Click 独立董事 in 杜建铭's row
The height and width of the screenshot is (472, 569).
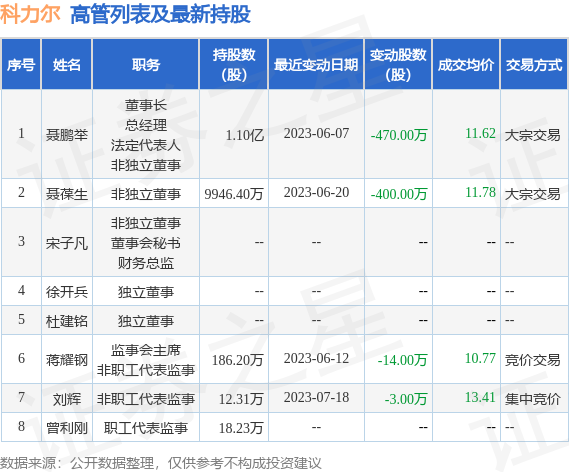pyautogui.click(x=146, y=321)
